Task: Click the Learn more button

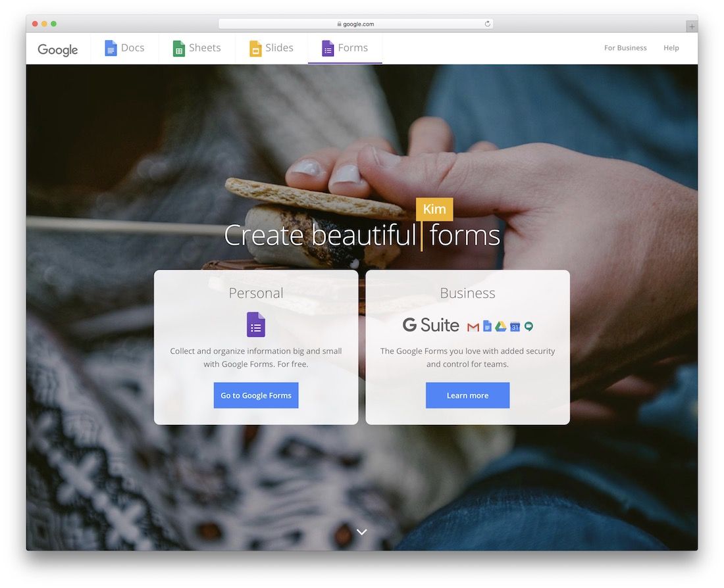Action: point(467,395)
